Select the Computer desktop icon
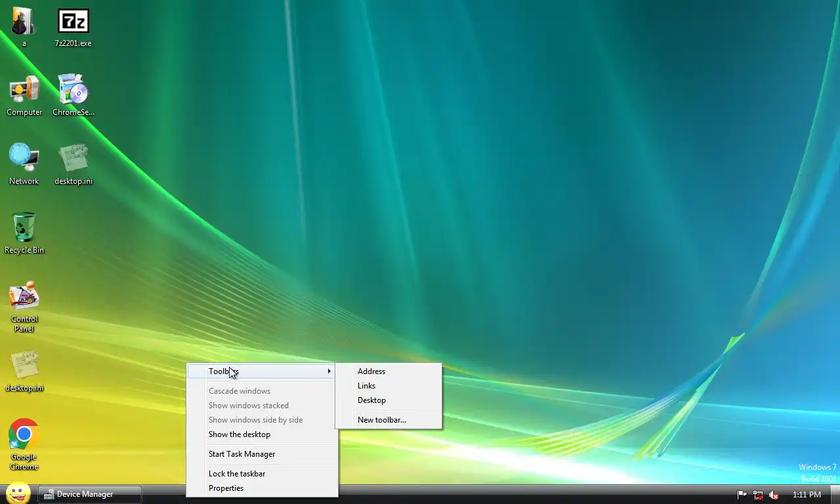This screenshot has height=504, width=840. point(24,95)
